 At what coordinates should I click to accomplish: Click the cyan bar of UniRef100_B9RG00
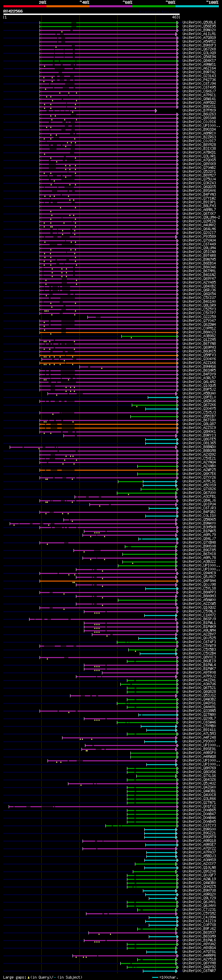click(x=161, y=830)
